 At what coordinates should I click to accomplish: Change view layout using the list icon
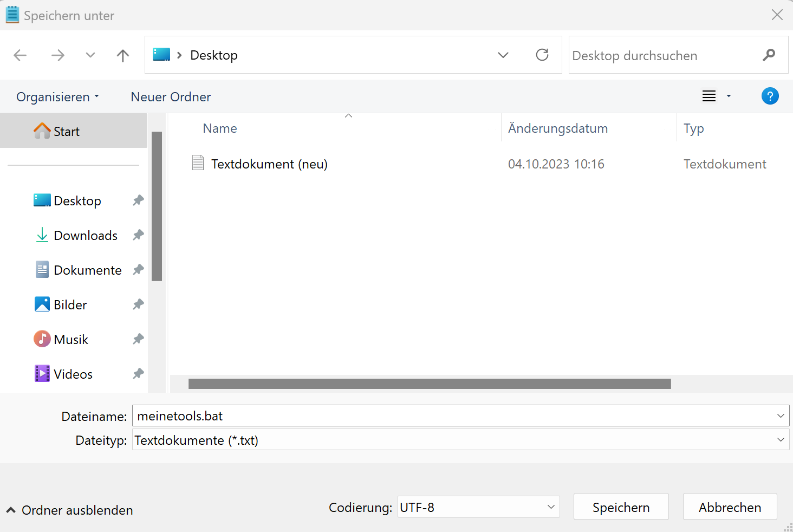tap(709, 96)
